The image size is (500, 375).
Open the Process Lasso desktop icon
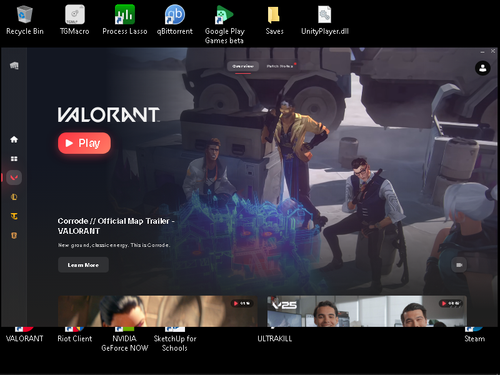[125, 20]
